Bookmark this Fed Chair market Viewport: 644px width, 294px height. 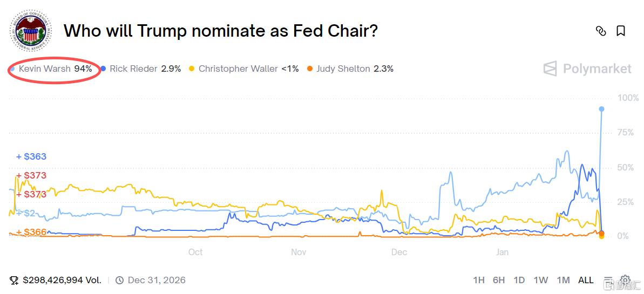pos(621,31)
